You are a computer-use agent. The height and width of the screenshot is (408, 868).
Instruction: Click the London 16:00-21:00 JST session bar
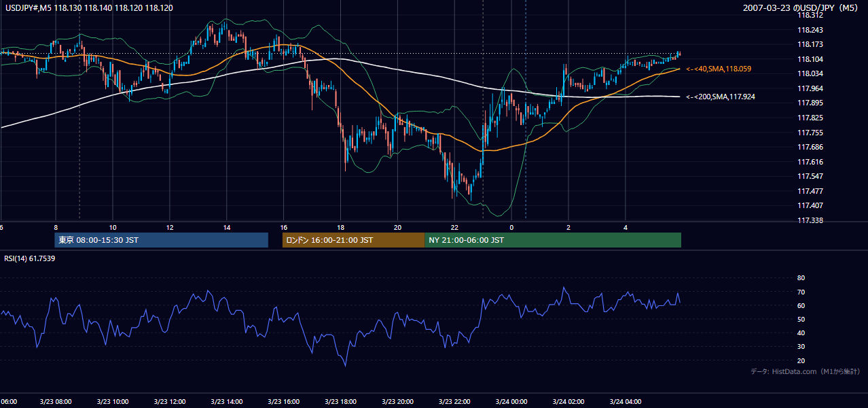point(353,240)
